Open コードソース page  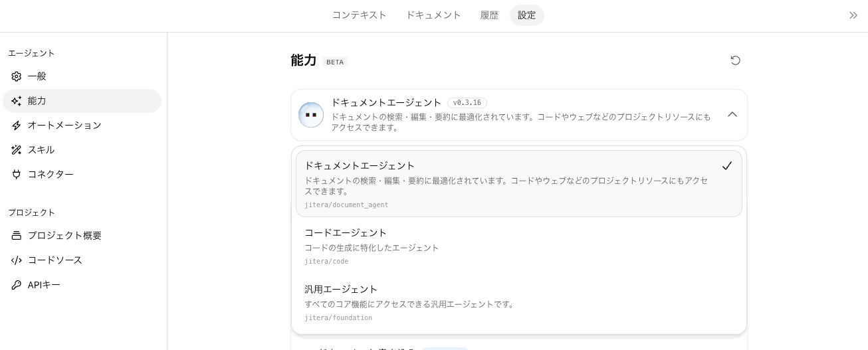(82, 260)
